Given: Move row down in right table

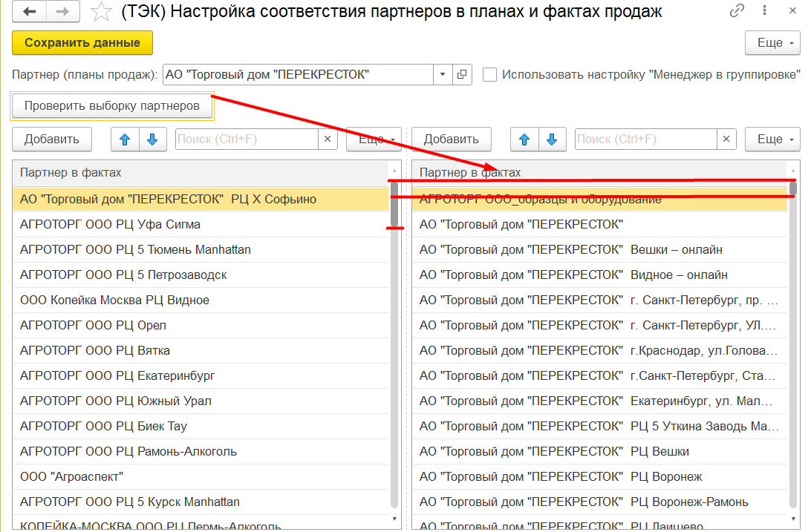Looking at the screenshot, I should pyautogui.click(x=552, y=139).
